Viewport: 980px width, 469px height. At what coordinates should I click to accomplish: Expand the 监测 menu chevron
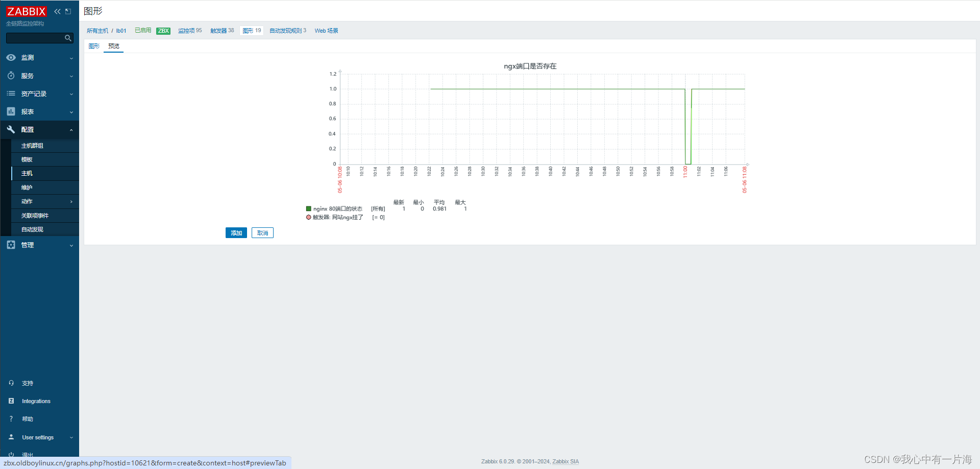(71, 58)
